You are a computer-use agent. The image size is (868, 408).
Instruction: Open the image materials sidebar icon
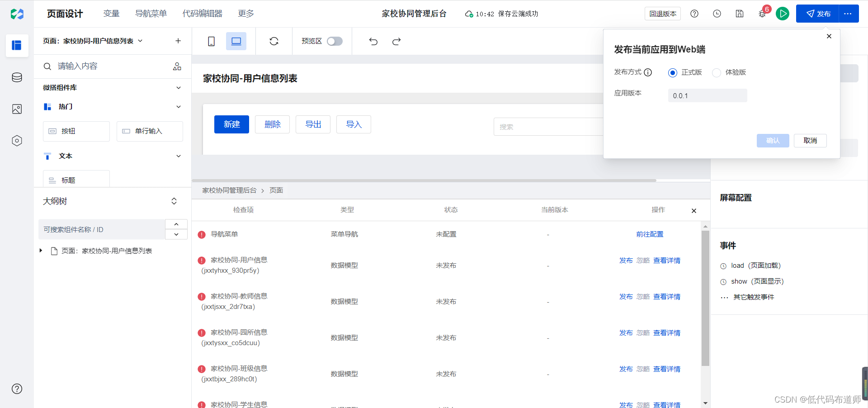(17, 109)
